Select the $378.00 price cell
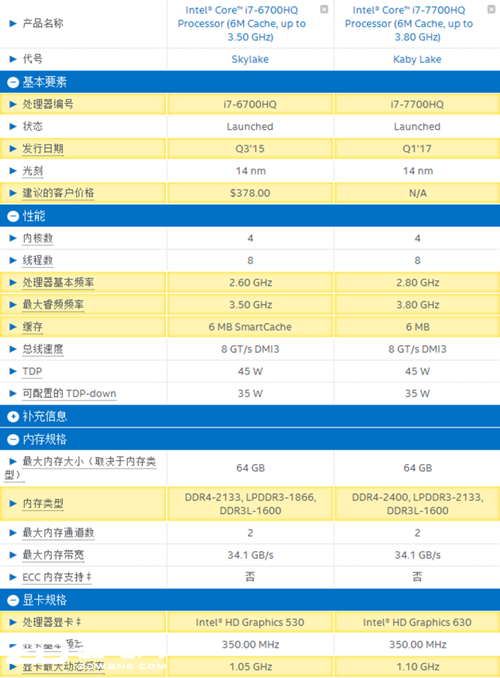The image size is (500, 678). (x=250, y=193)
